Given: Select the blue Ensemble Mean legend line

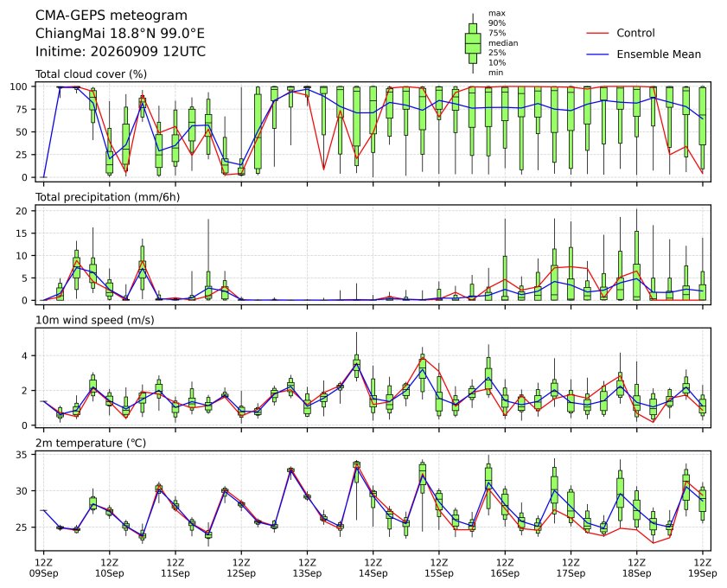Looking at the screenshot, I should (x=597, y=54).
